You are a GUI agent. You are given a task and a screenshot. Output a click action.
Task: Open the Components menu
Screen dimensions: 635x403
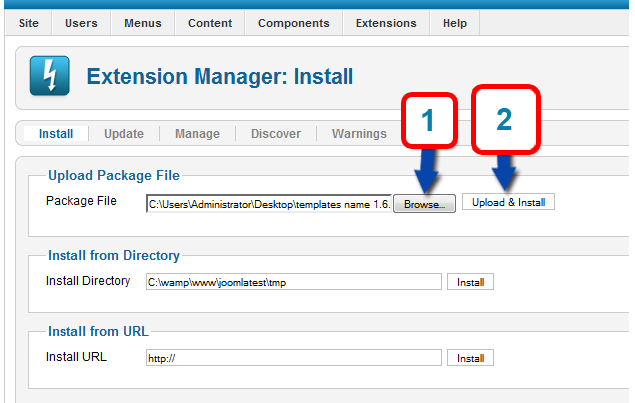(293, 23)
